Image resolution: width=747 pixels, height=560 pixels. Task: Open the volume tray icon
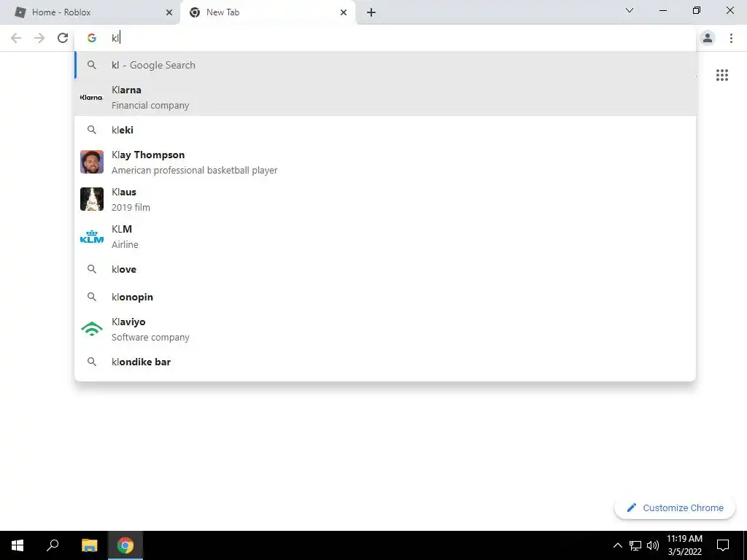tap(653, 545)
